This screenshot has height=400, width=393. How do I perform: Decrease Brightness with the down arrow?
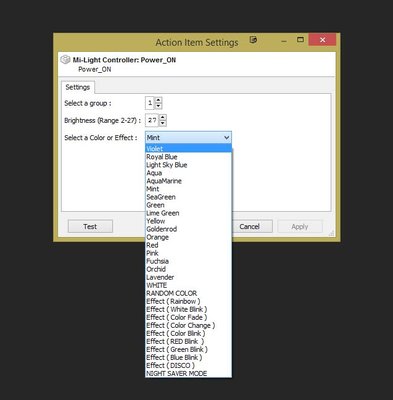point(163,123)
